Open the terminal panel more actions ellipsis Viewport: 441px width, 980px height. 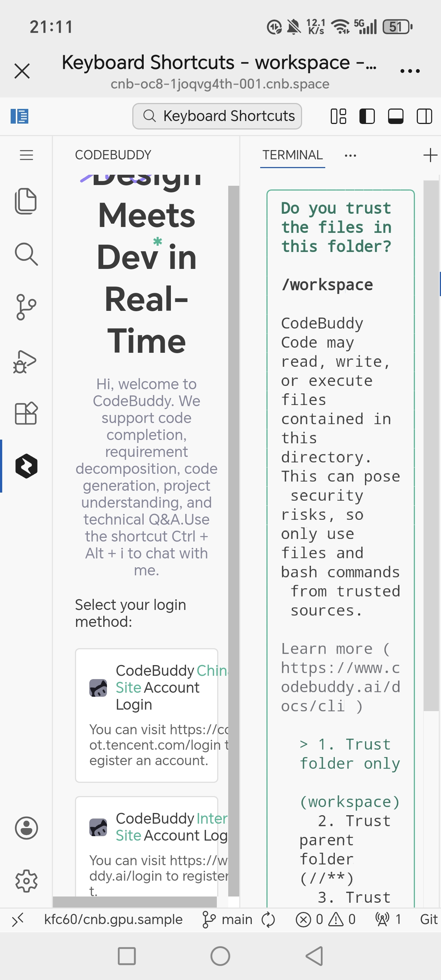[350, 155]
